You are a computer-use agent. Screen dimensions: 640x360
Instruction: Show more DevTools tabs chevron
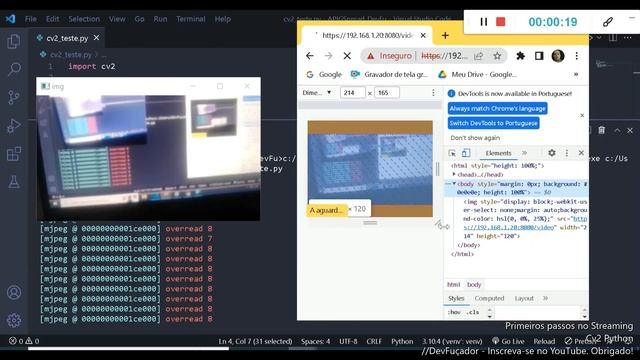point(524,153)
